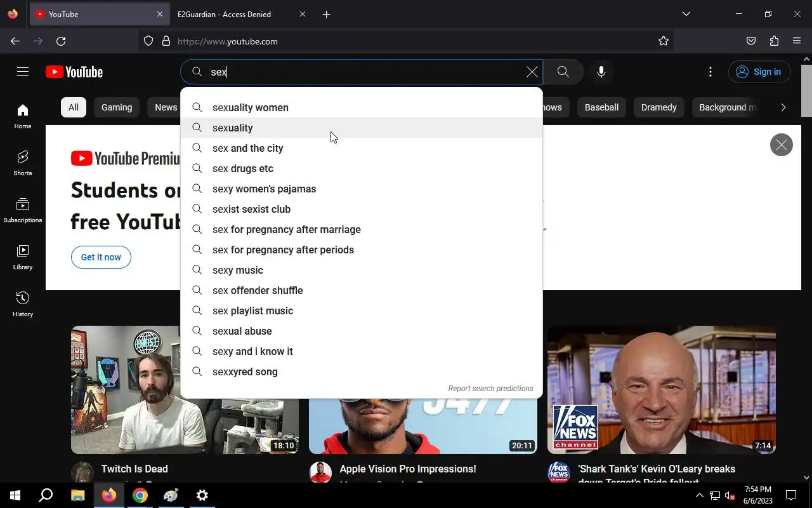Open Apple Vision Pro Impressions video title
812x508 pixels.
pyautogui.click(x=407, y=469)
